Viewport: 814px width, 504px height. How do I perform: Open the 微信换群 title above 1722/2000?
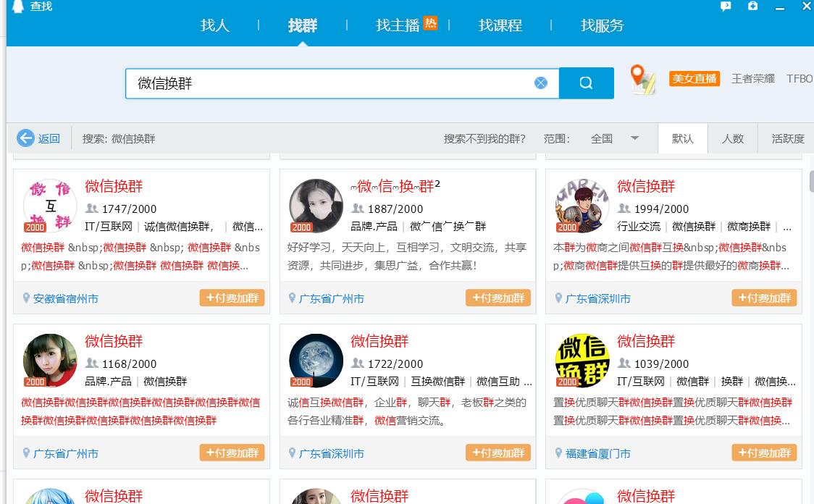pos(379,341)
